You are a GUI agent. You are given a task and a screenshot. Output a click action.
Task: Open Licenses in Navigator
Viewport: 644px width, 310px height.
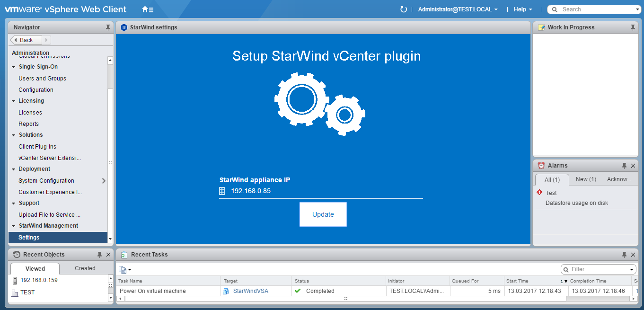pyautogui.click(x=30, y=113)
